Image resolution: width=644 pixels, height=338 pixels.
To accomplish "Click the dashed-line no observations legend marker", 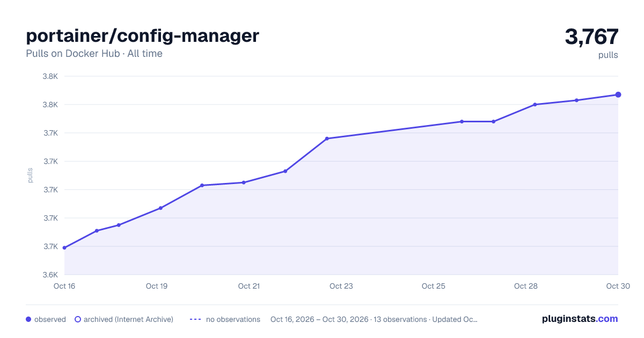I will pyautogui.click(x=195, y=319).
